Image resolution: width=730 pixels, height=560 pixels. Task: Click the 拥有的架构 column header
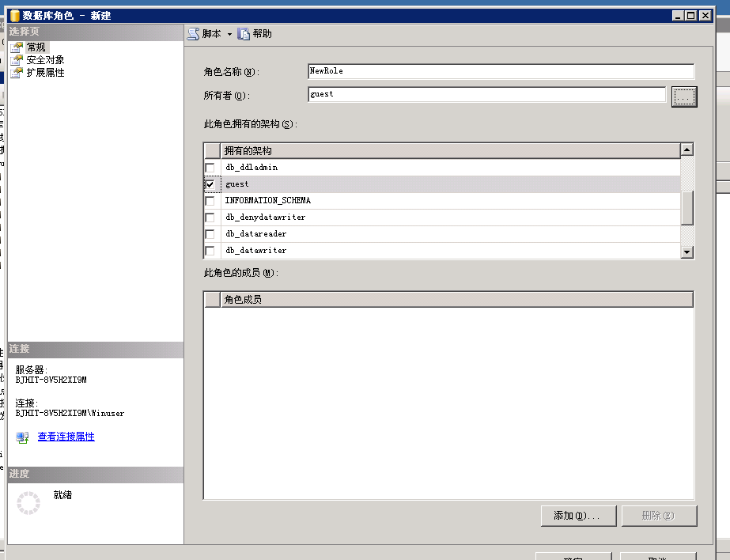pos(450,151)
